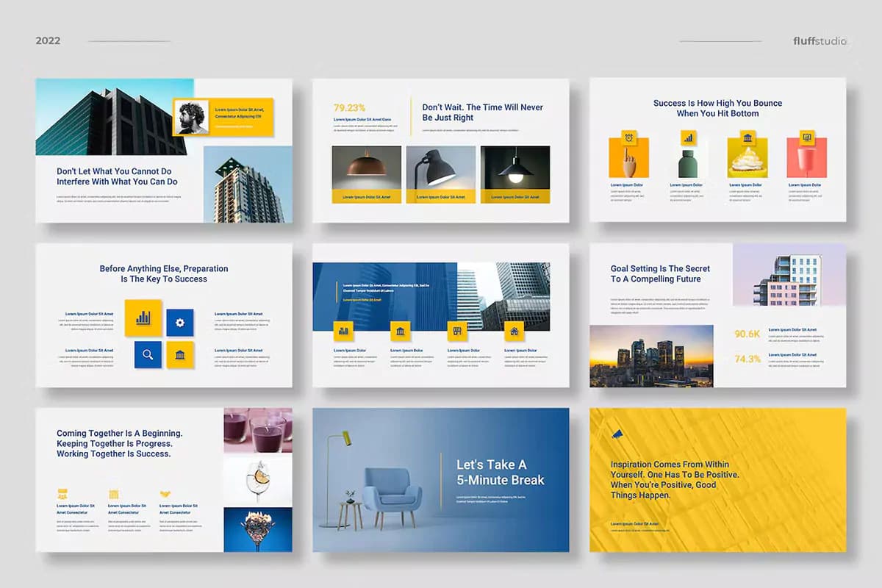Image resolution: width=882 pixels, height=588 pixels.
Task: Select the sunset city skyline photo
Action: point(651,356)
